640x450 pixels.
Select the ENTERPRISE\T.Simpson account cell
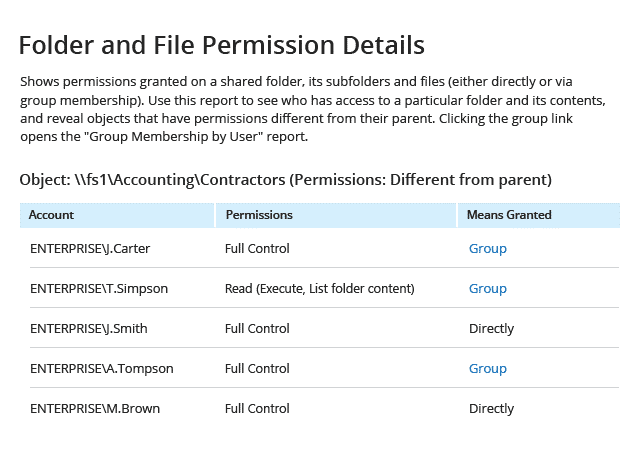click(99, 288)
